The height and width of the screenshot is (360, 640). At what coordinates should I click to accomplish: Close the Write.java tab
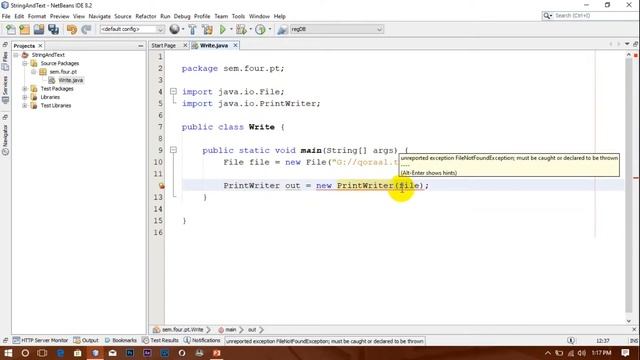[x=235, y=45]
